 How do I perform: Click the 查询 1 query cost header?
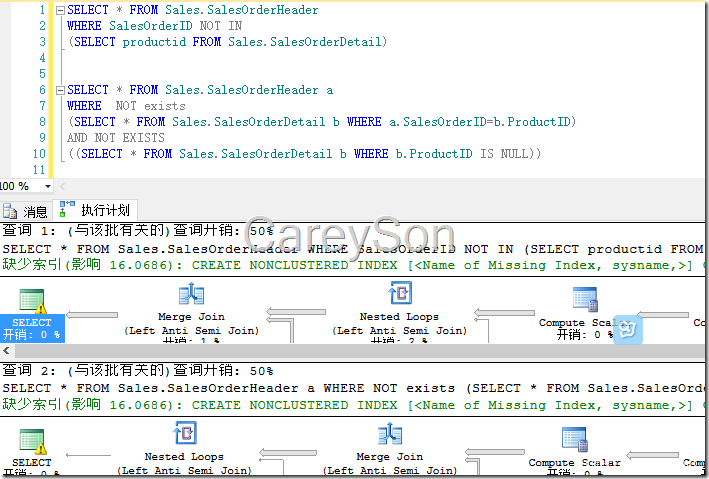pyautogui.click(x=138, y=231)
